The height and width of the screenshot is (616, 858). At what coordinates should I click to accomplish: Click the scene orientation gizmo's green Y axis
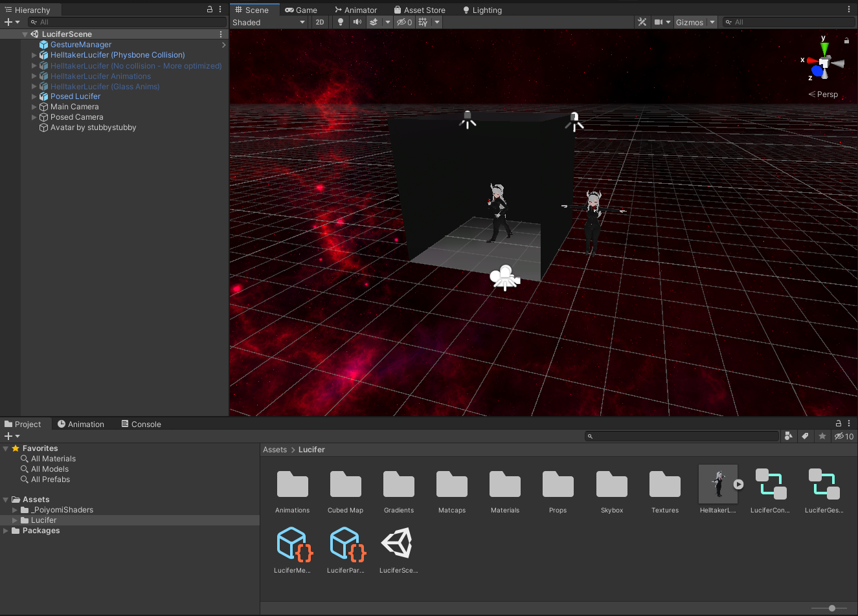[824, 48]
